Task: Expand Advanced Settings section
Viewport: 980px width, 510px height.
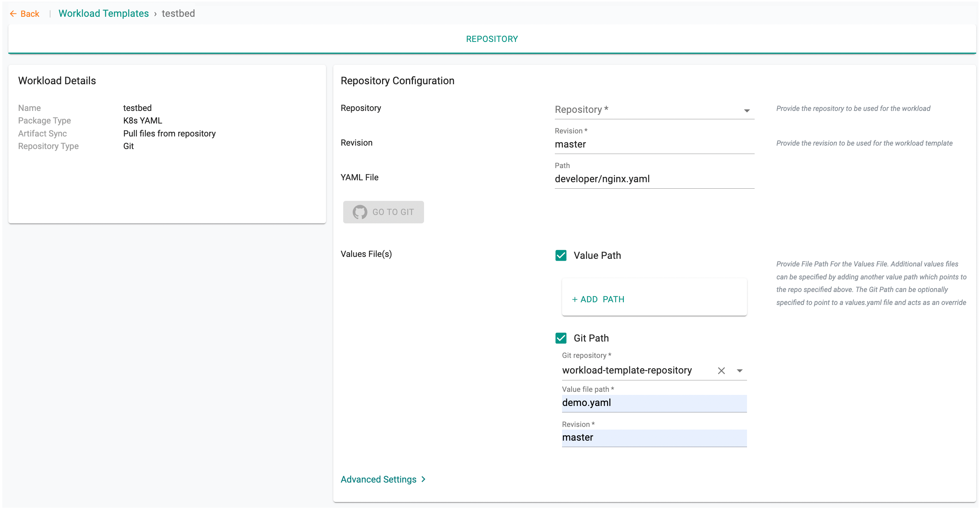Action: [x=378, y=479]
